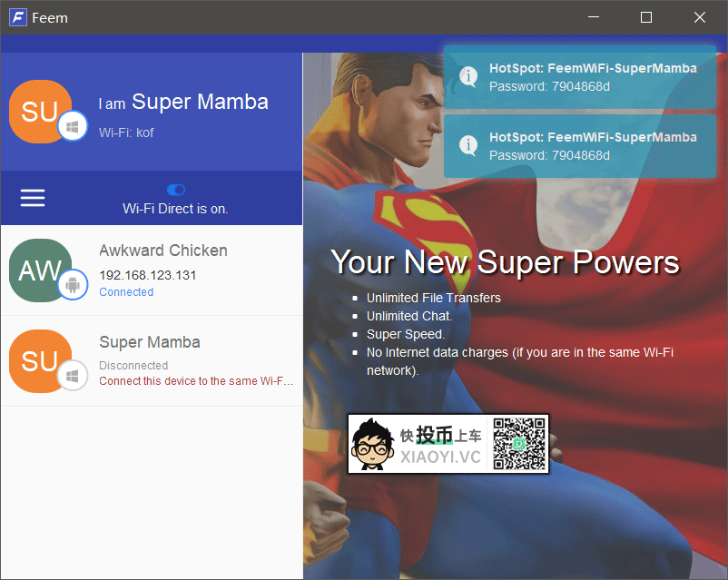Click the QR code image
This screenshot has height=580, width=728.
pyautogui.click(x=519, y=444)
